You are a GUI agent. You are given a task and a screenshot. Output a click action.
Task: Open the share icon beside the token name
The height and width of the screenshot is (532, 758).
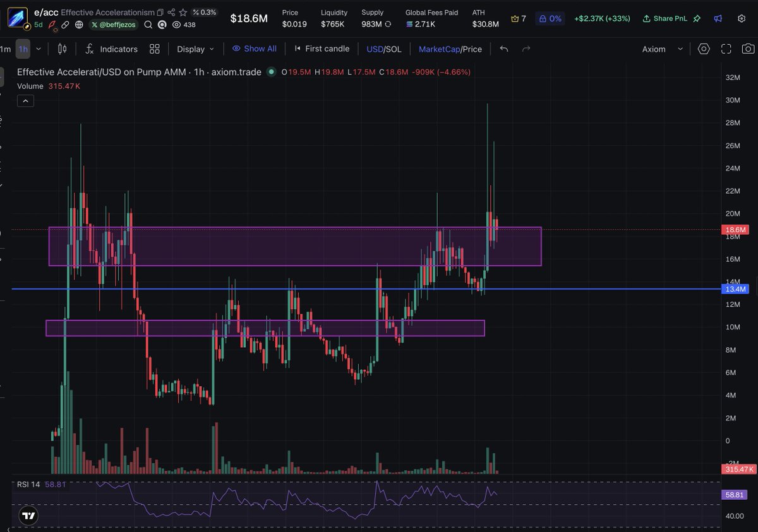tap(171, 12)
